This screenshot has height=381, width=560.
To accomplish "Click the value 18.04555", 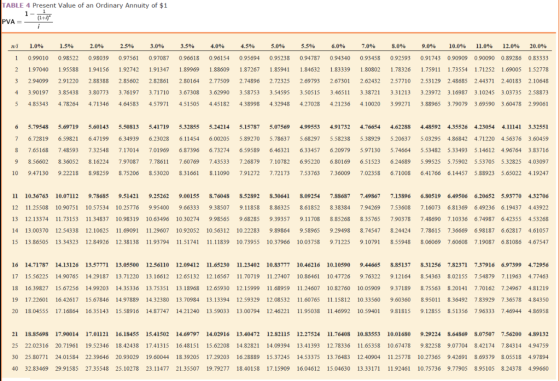I will 37,311.
